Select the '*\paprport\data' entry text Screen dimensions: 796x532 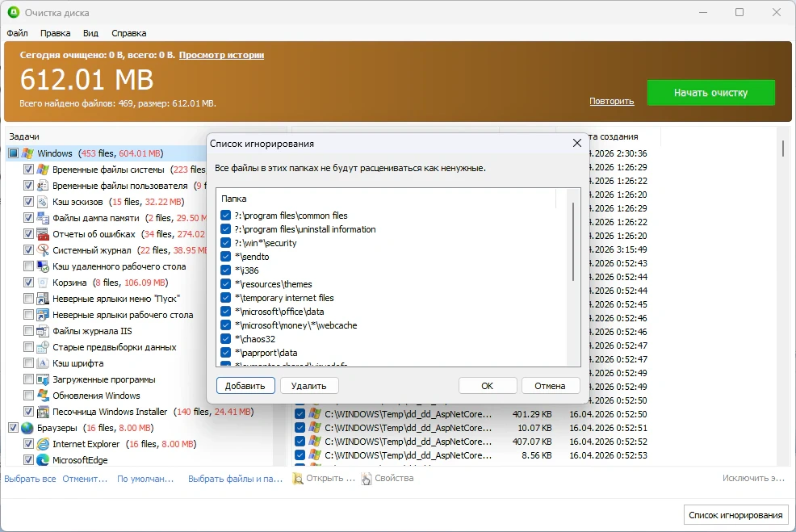[266, 352]
